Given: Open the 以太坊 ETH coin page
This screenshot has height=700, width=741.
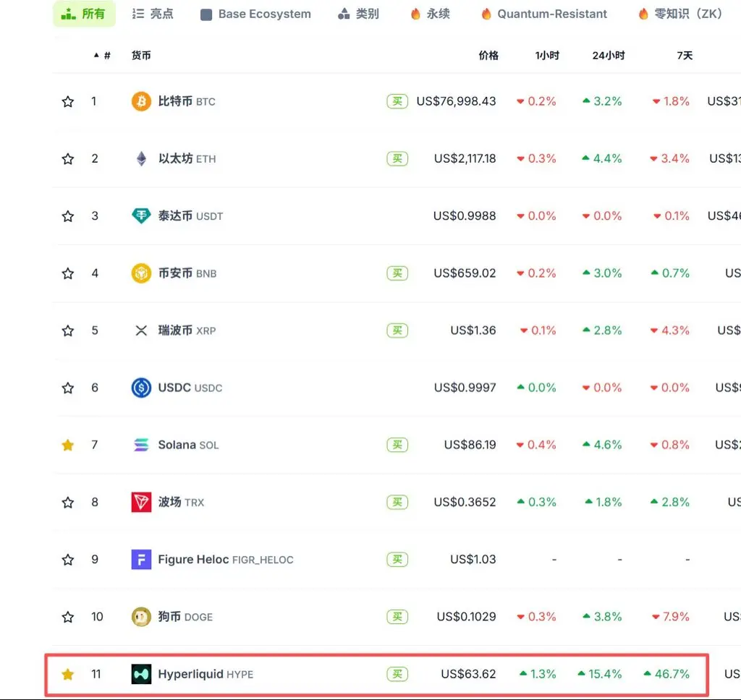Looking at the screenshot, I should click(187, 158).
